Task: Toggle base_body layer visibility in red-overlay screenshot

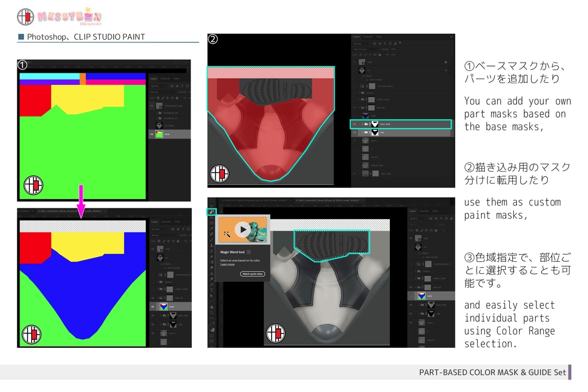Action: (354, 124)
